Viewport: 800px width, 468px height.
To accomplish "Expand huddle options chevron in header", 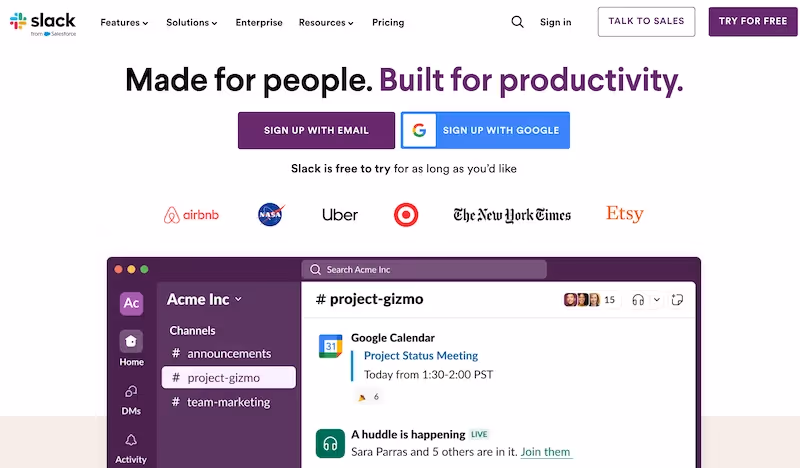I will (657, 300).
